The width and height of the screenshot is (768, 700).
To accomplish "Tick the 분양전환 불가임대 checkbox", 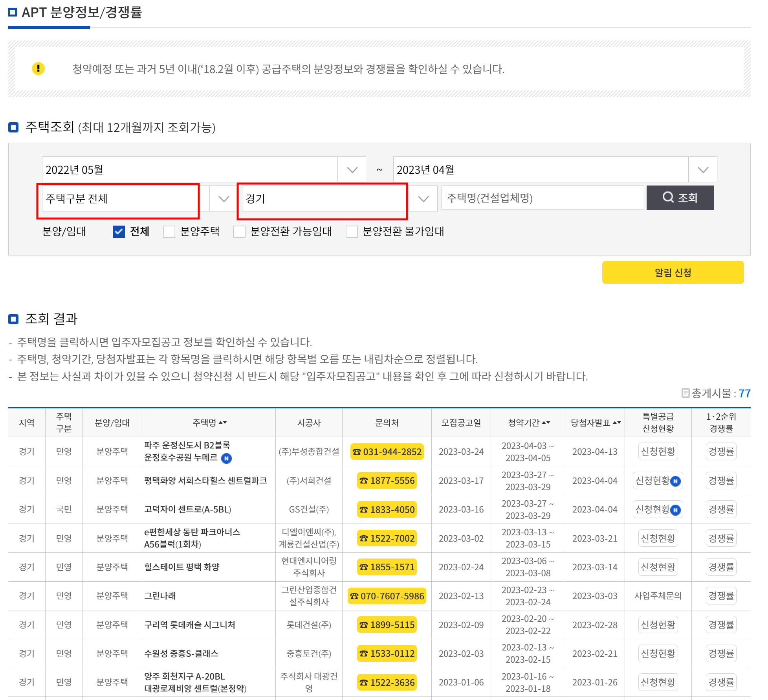I will [352, 231].
